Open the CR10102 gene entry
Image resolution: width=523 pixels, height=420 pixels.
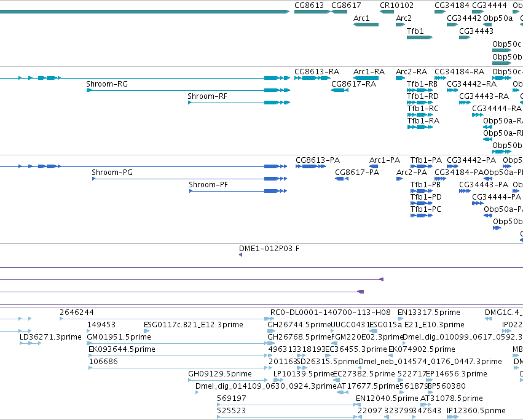pos(387,12)
